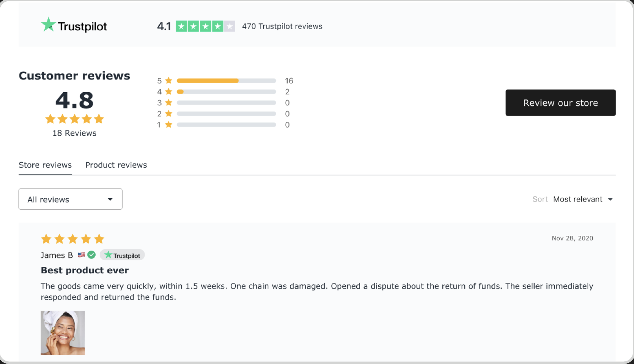Open the All reviews filter dropdown
634x364 pixels.
click(x=70, y=199)
